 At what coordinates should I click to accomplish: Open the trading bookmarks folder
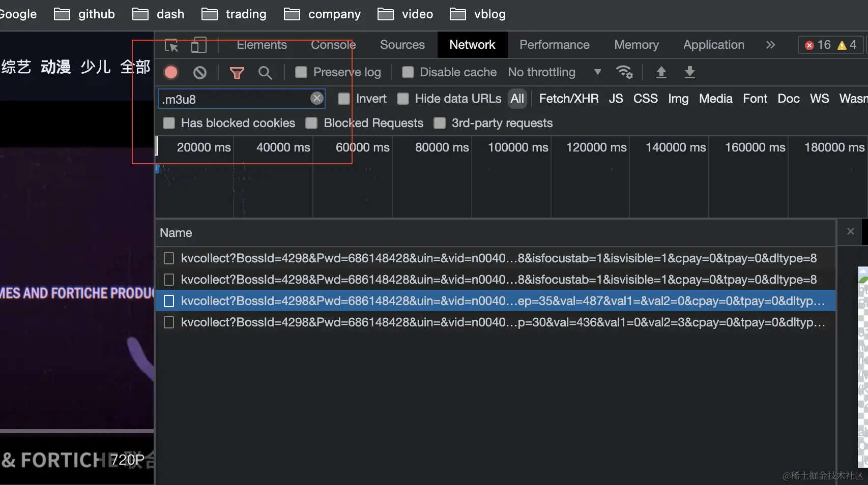click(234, 14)
